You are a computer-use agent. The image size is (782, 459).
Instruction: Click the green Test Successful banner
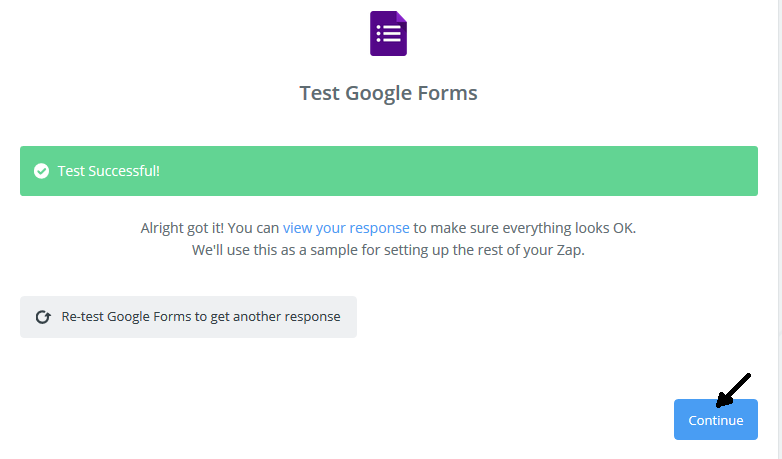[x=389, y=171]
